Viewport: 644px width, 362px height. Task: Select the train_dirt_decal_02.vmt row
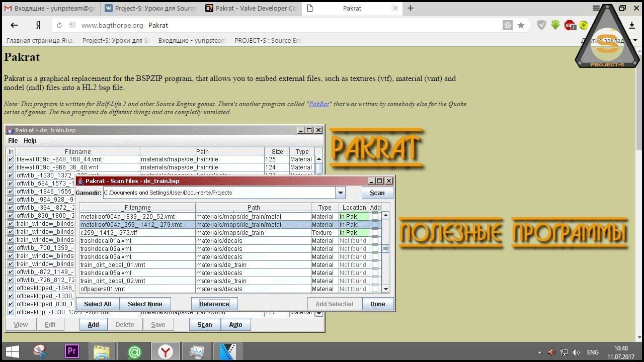tap(230, 281)
